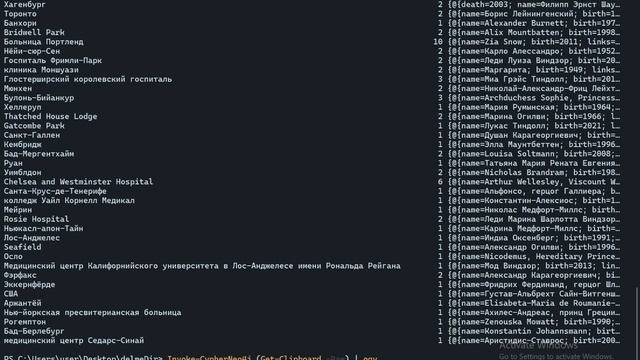Select the 'name=Борис Лейнингенский' record
Image resolution: width=640 pixels, height=360 pixels.
pyautogui.click(x=534, y=14)
